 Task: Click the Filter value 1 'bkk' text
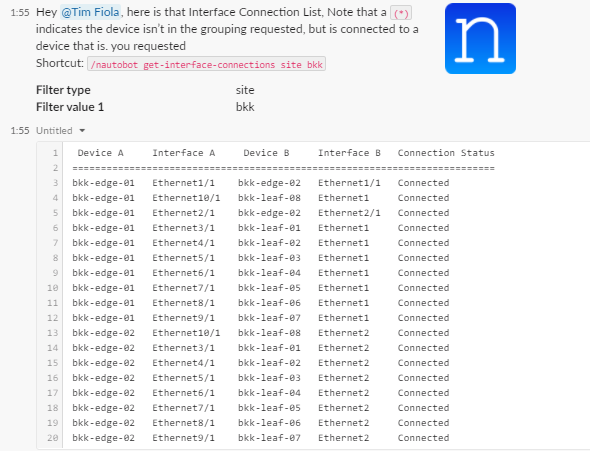click(245, 107)
